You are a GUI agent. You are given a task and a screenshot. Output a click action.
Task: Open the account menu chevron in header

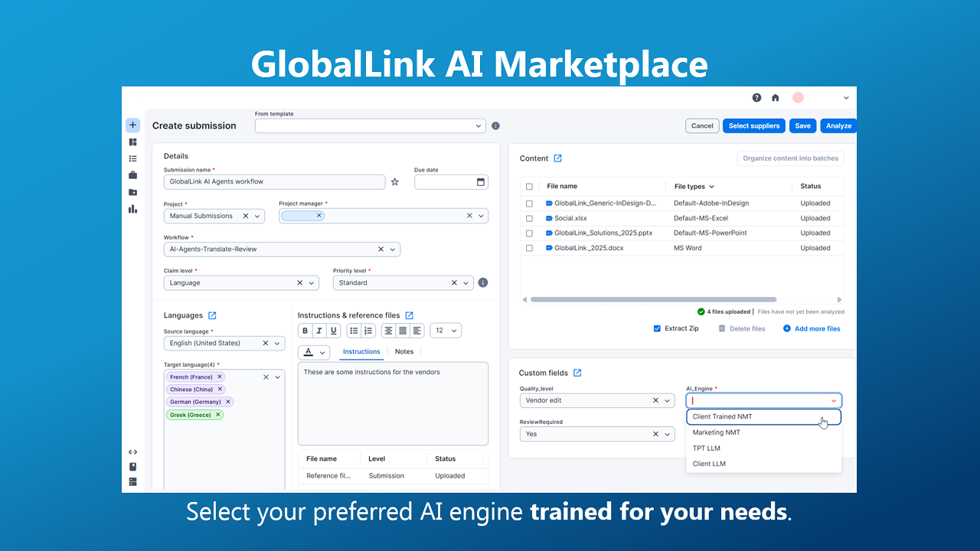coord(846,98)
